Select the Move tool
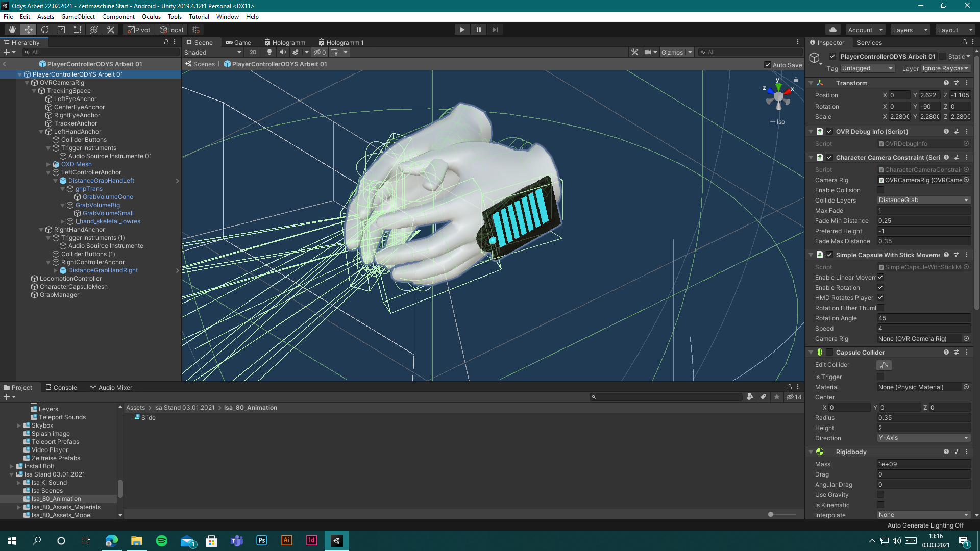980x551 pixels. coord(29,30)
